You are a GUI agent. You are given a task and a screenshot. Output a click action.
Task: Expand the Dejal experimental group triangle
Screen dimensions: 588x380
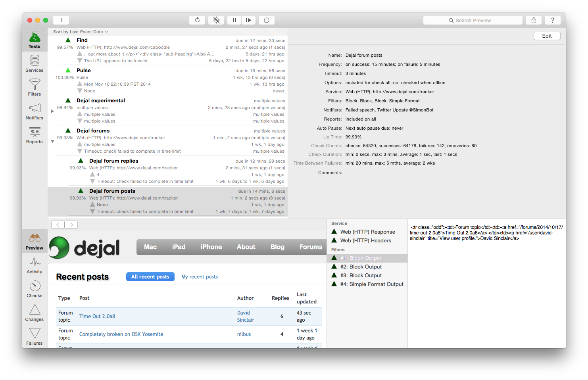point(52,111)
